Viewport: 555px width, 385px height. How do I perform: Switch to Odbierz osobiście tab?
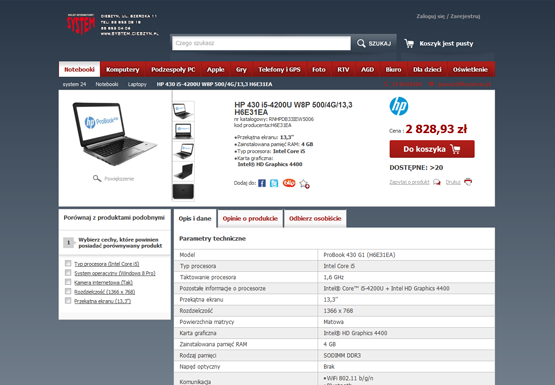click(x=315, y=219)
